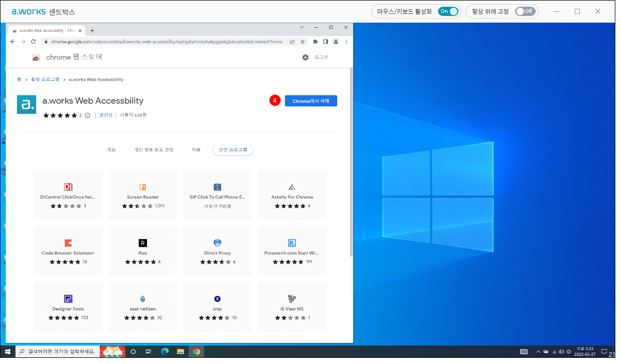Click the a.works extension logo icon
Screen dimensions: 621x364
tap(27, 104)
